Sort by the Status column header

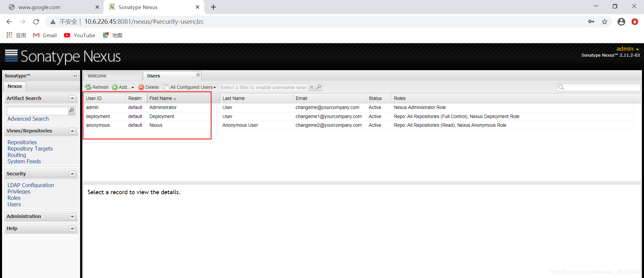point(378,98)
